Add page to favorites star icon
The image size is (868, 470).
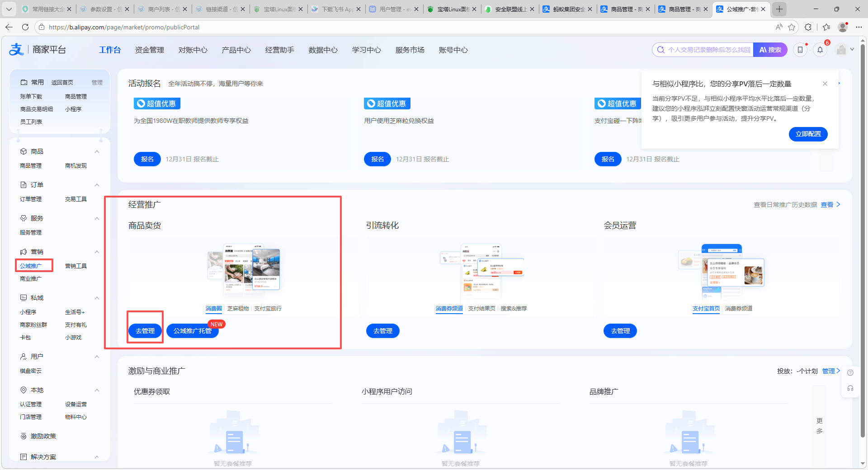(x=792, y=27)
